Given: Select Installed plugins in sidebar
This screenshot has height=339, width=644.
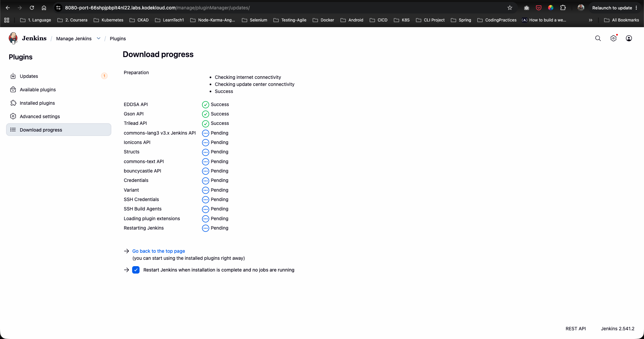Looking at the screenshot, I should [59, 103].
